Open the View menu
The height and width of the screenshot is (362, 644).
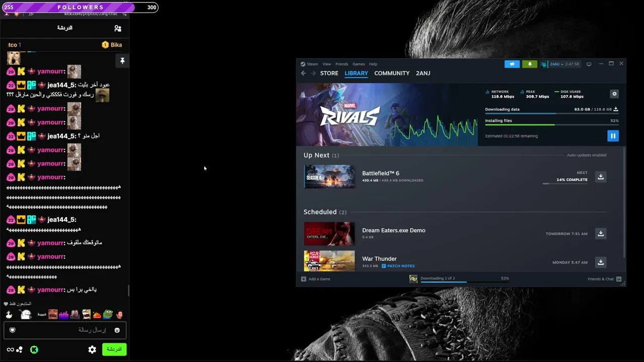point(327,64)
